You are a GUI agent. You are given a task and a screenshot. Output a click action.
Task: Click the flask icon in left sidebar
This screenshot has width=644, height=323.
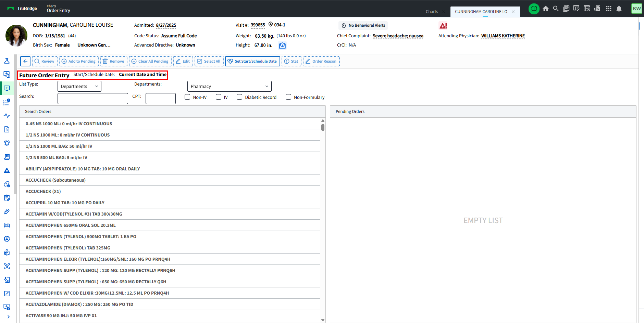coord(7,61)
